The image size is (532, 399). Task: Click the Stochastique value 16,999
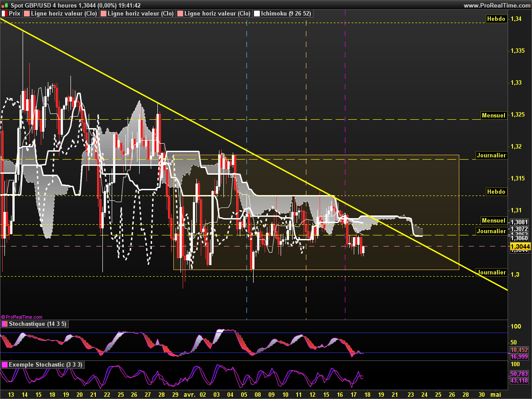[519, 356]
